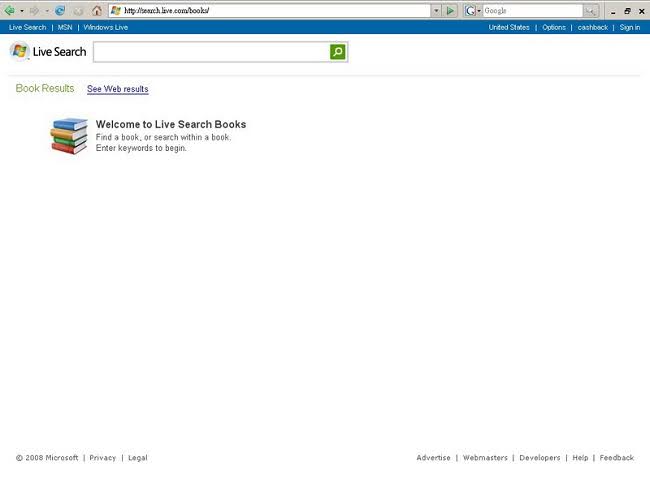Viewport: 650px width, 487px height.
Task: Click into the Live Search text box
Action: [211, 52]
